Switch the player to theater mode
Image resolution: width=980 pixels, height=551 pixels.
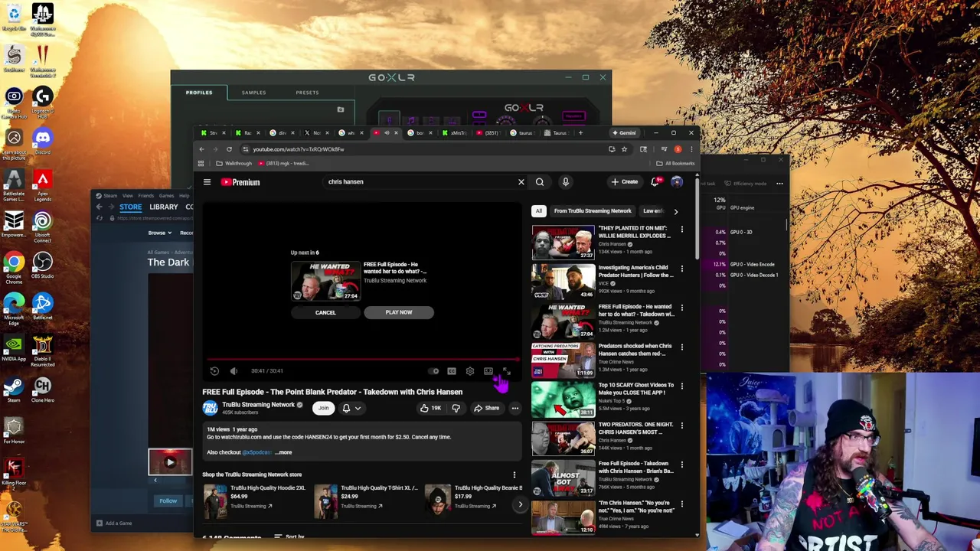pos(488,371)
